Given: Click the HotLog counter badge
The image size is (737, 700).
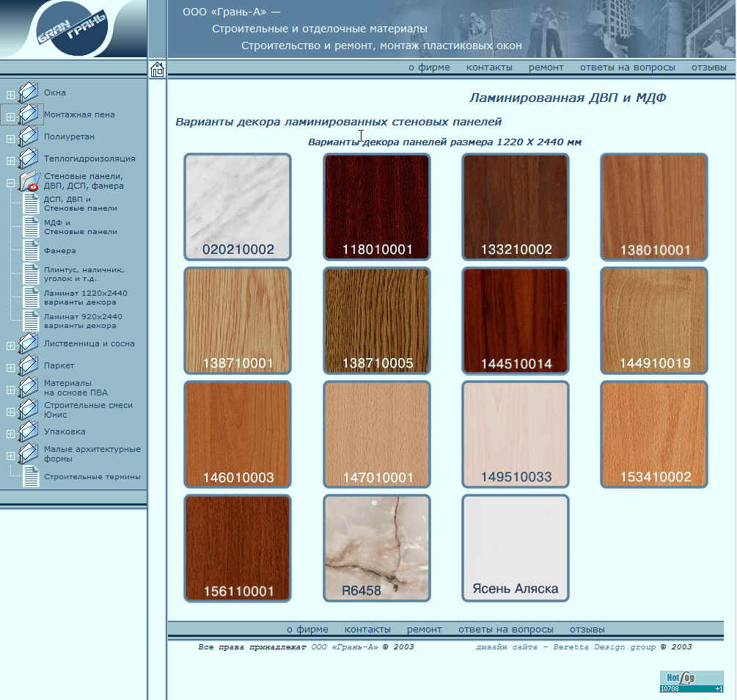Looking at the screenshot, I should click(x=691, y=681).
